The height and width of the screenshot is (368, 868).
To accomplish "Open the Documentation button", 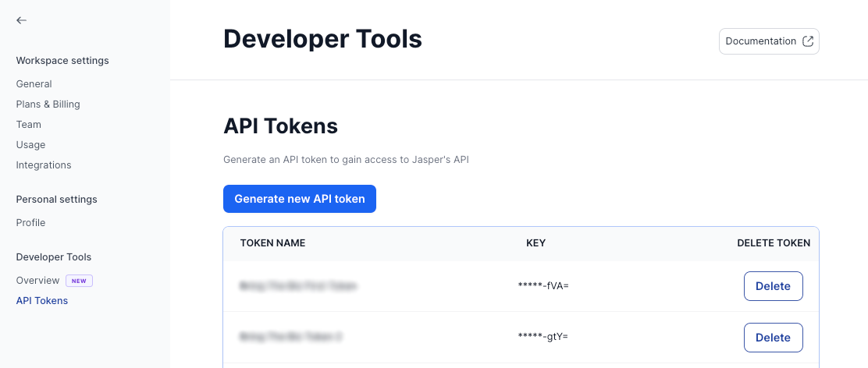I will pos(769,41).
